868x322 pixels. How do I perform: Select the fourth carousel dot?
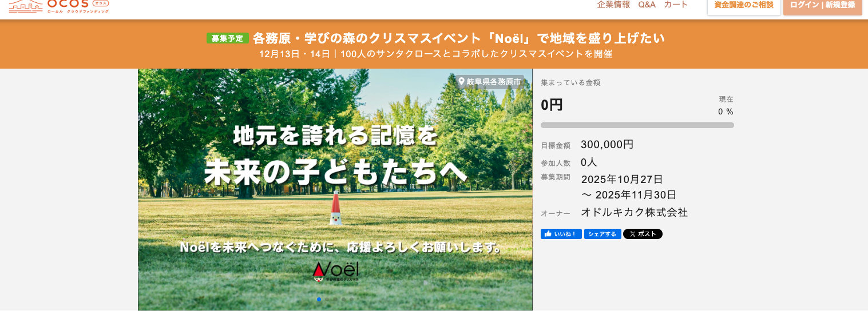343,299
